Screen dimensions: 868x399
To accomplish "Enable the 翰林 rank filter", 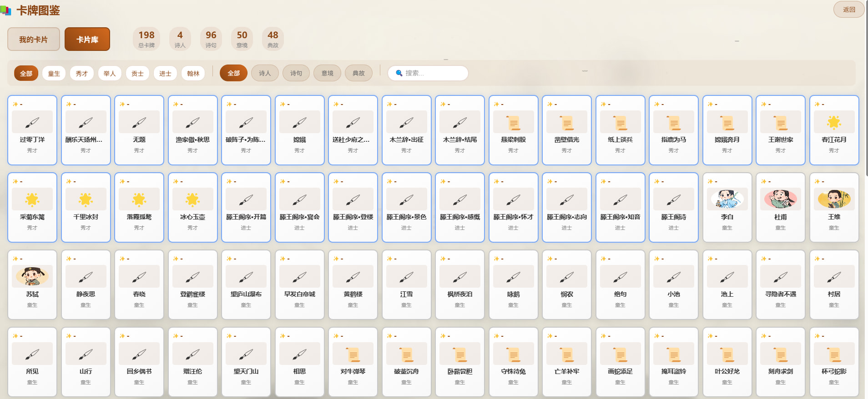I will 193,73.
